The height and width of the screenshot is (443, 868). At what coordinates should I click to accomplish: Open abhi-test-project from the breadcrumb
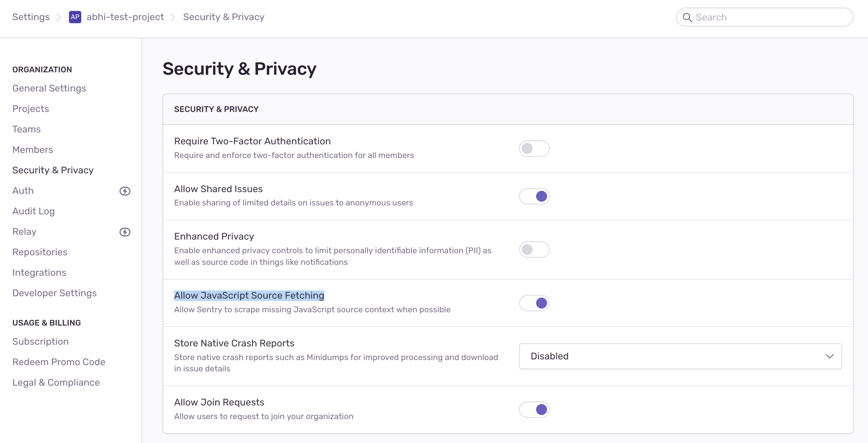tap(125, 17)
